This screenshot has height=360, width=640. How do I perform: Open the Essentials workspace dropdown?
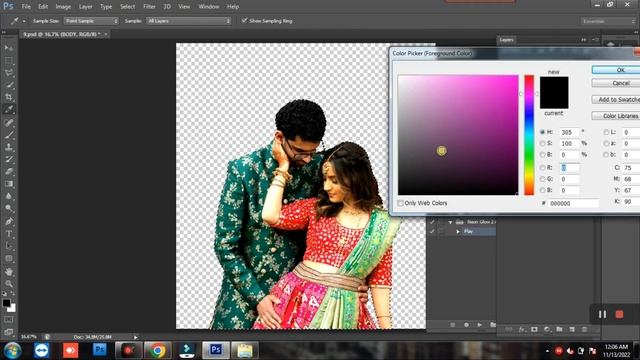pos(608,21)
